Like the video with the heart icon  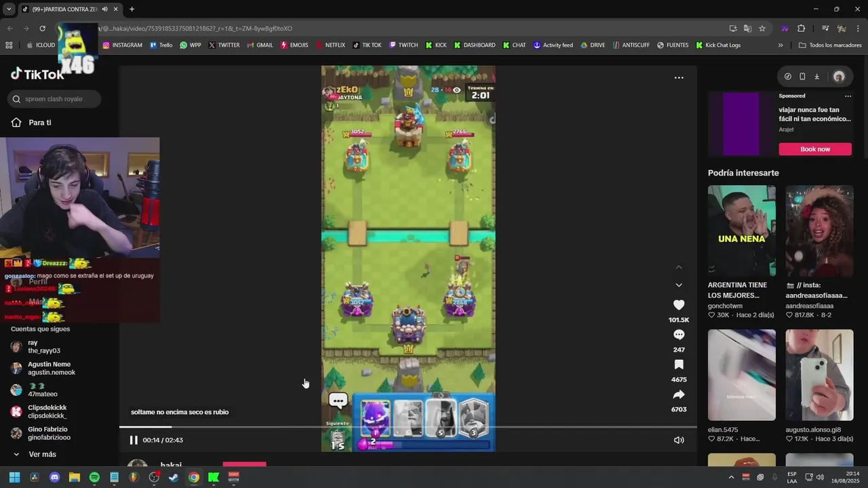(x=679, y=305)
